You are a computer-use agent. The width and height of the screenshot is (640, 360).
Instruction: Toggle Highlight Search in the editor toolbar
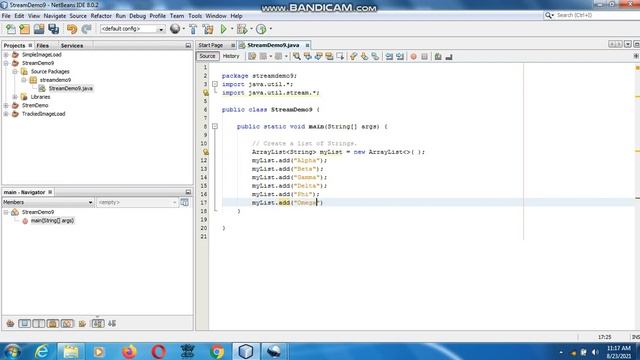click(x=329, y=57)
